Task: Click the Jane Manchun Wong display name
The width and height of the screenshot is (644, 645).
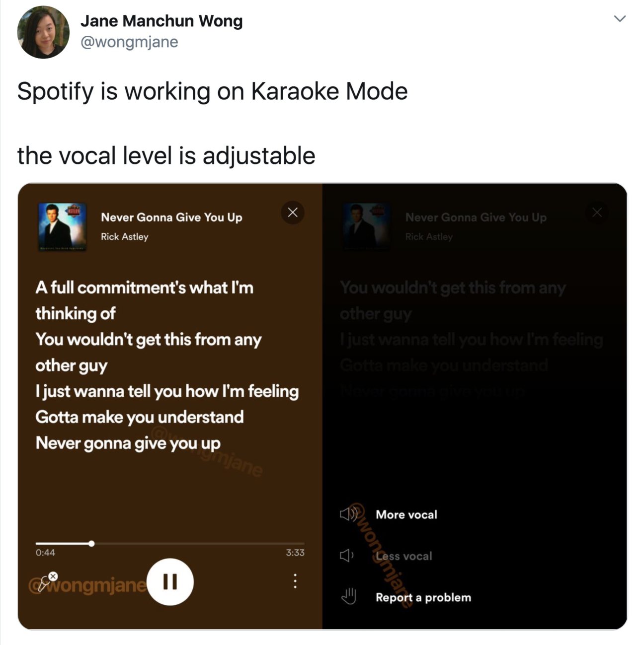Action: [x=161, y=21]
